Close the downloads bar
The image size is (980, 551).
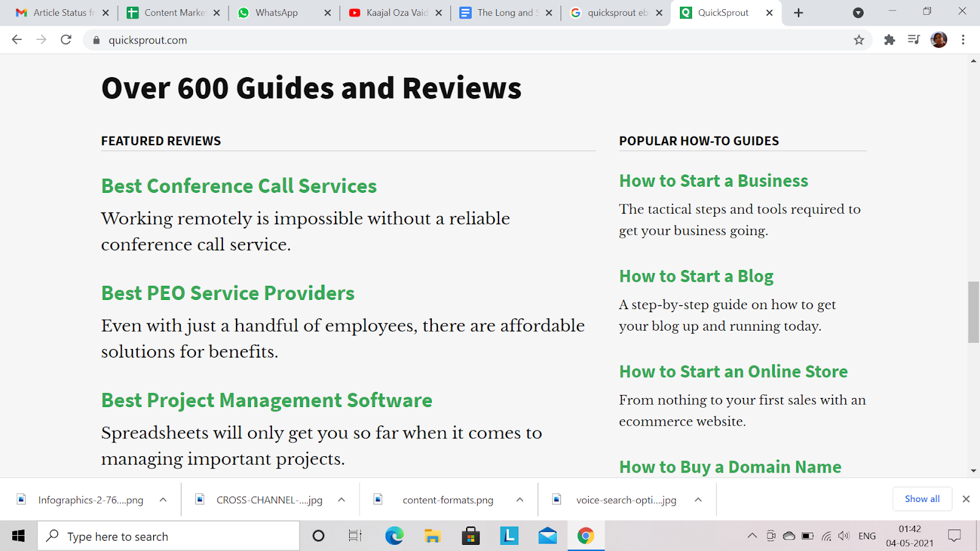[966, 499]
